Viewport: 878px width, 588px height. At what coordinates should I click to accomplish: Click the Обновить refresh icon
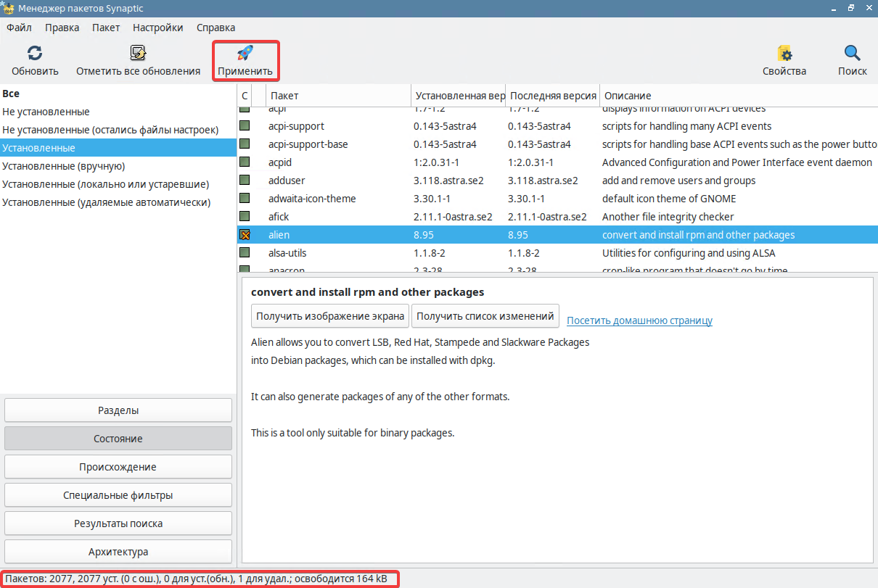(35, 53)
